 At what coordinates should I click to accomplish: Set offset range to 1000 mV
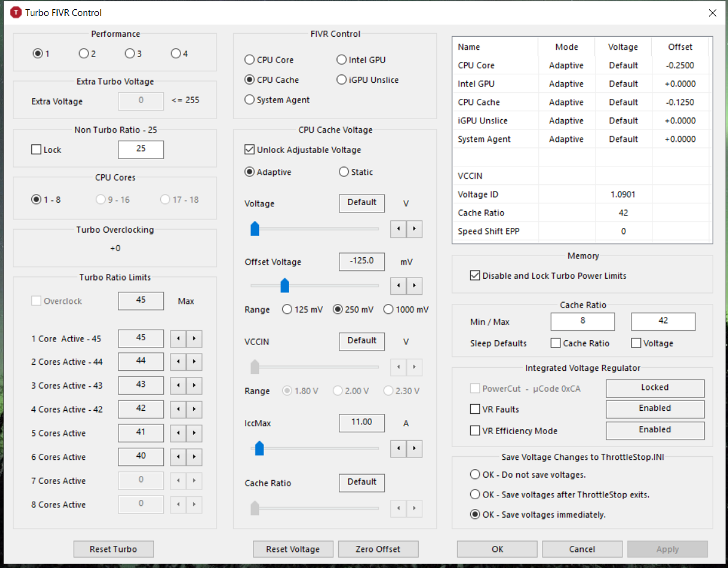coord(406,309)
